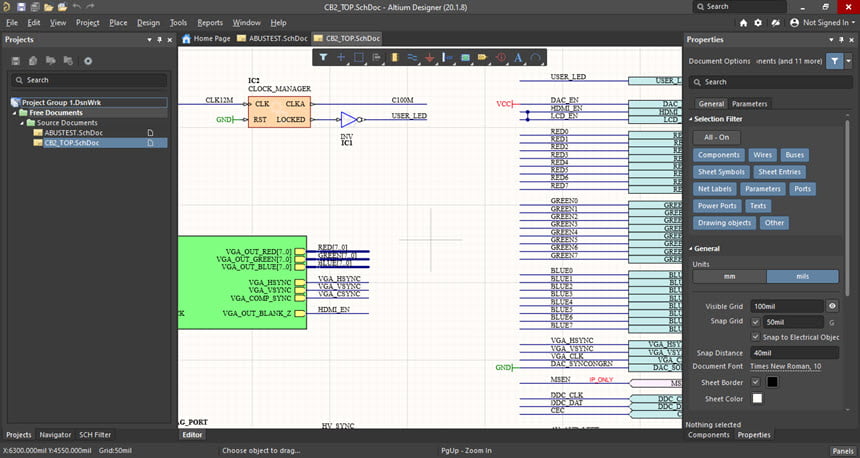Image resolution: width=860 pixels, height=458 pixels.
Task: Toggle the Components selection filter
Action: click(x=718, y=155)
